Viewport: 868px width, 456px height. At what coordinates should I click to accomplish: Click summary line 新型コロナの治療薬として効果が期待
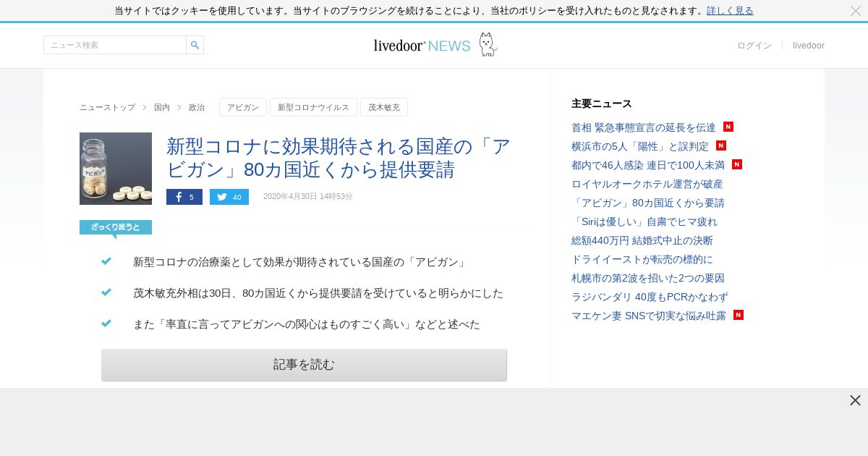click(299, 262)
